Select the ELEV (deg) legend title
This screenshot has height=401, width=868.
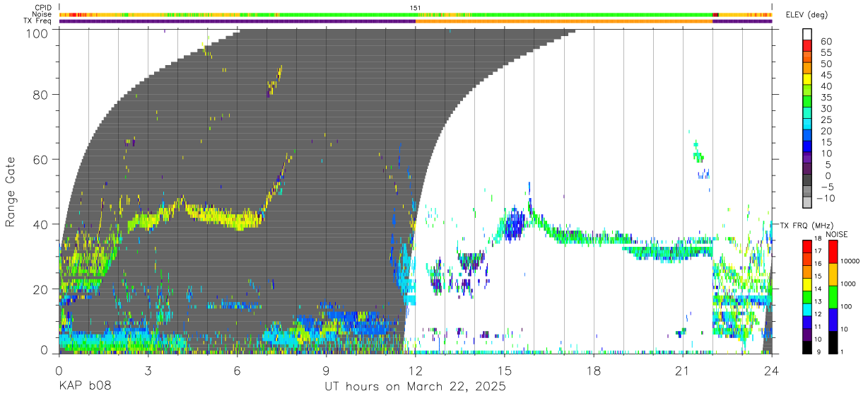pos(807,15)
